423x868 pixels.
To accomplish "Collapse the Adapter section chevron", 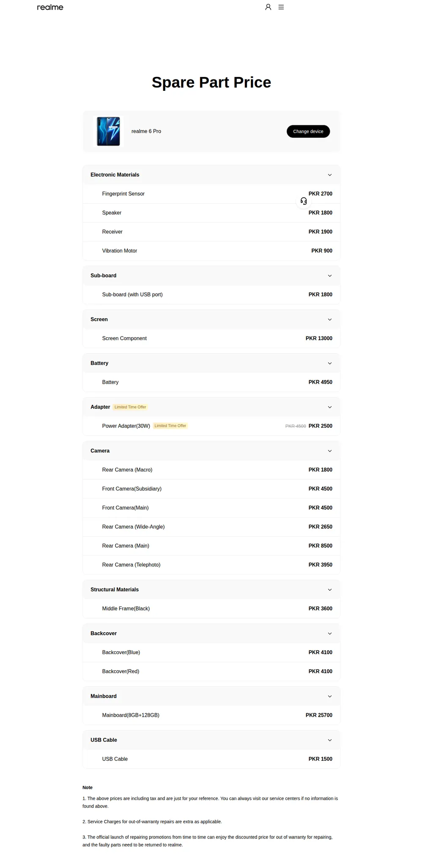I will (x=330, y=407).
